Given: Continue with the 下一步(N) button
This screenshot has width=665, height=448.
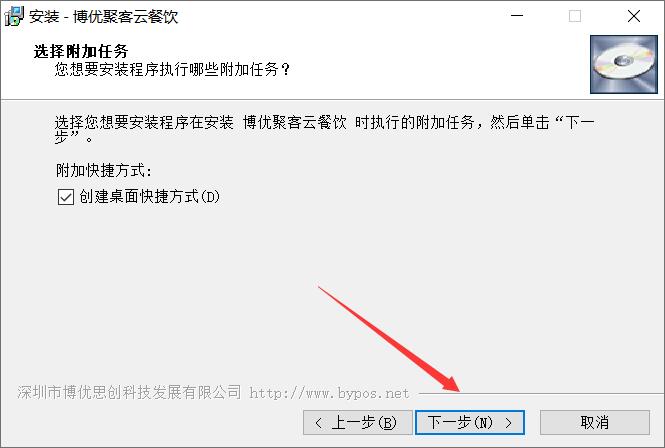Looking at the screenshot, I should tap(470, 423).
